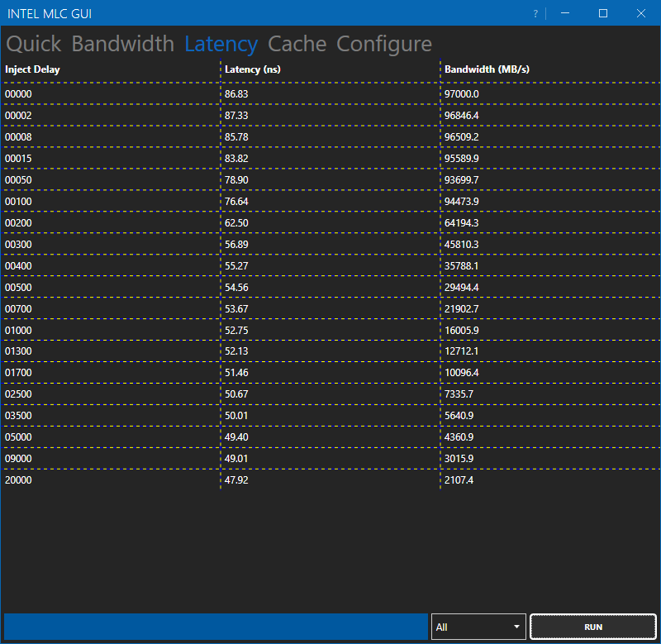661x644 pixels.
Task: Open the Bandwidth tab
Action: pyautogui.click(x=122, y=44)
